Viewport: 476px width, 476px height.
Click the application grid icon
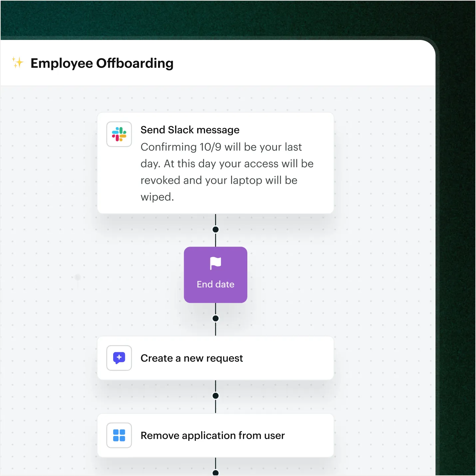tap(119, 435)
